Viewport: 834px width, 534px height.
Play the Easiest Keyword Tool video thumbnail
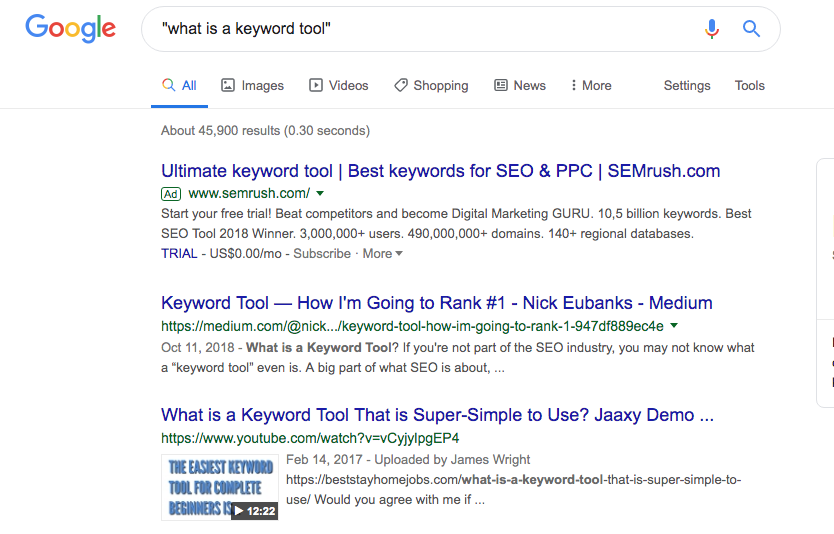220,487
